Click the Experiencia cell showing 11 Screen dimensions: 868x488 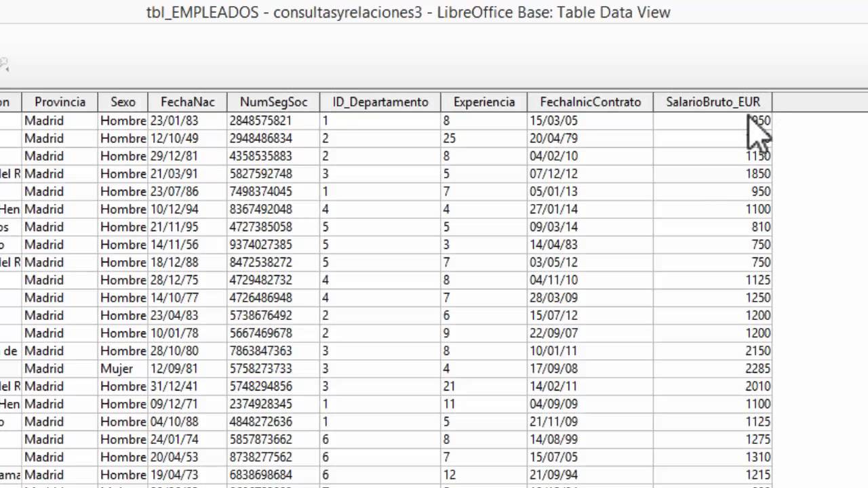(484, 403)
